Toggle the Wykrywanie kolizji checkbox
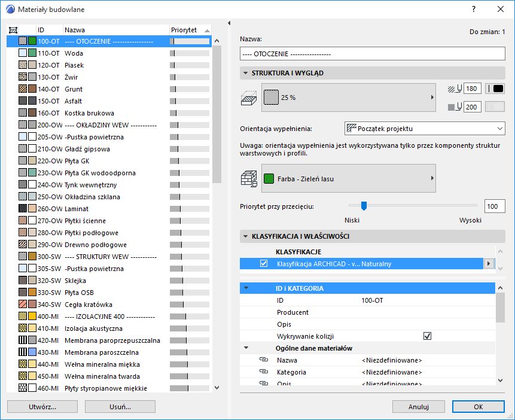The height and width of the screenshot is (420, 515). click(x=427, y=336)
